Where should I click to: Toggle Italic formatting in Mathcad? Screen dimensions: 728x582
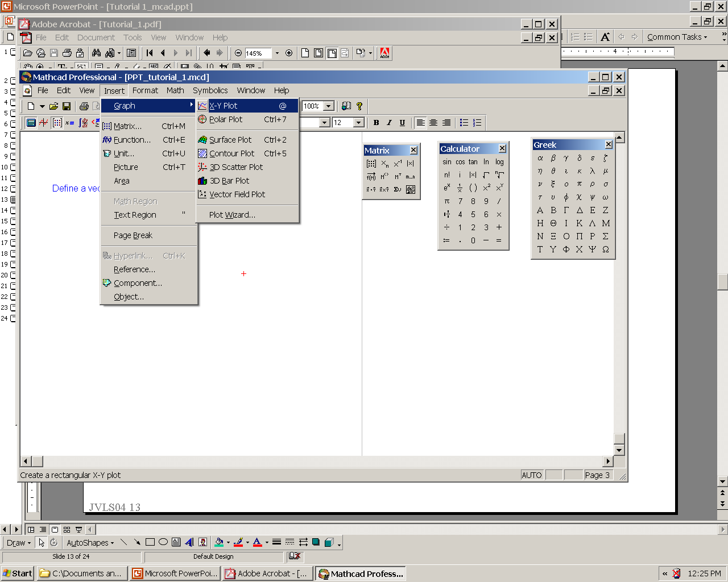point(389,123)
